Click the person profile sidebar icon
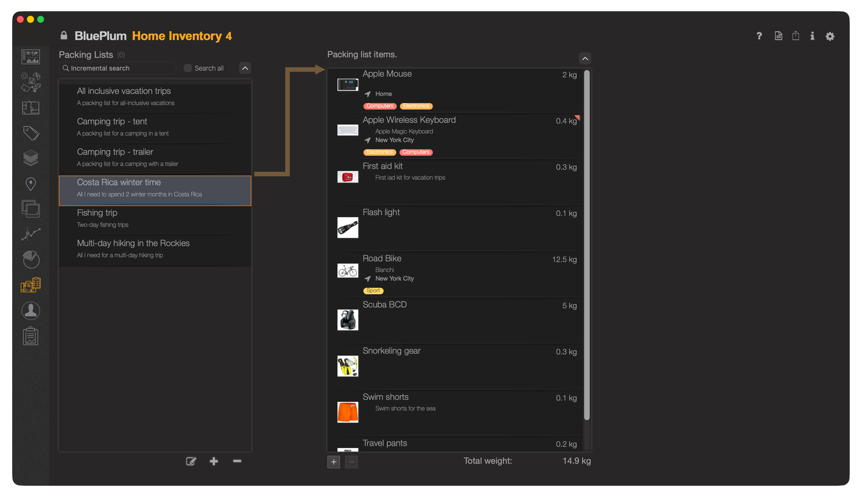The image size is (868, 502). [30, 310]
